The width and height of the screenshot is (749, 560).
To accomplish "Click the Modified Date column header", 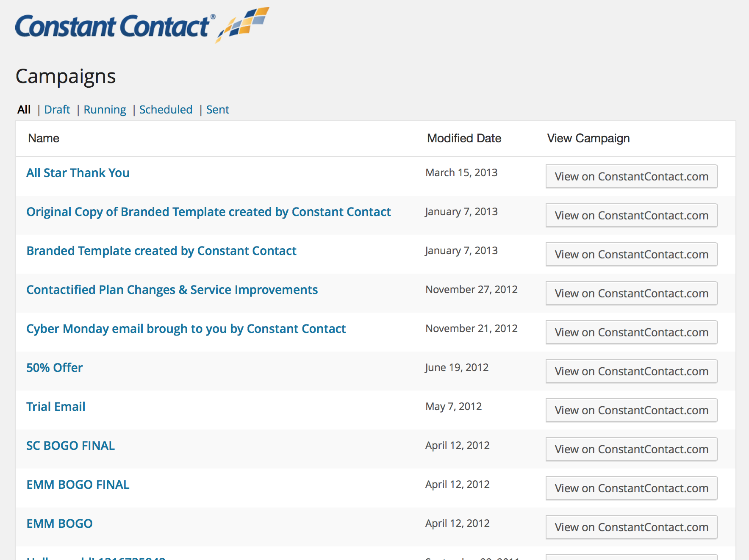I will tap(464, 139).
